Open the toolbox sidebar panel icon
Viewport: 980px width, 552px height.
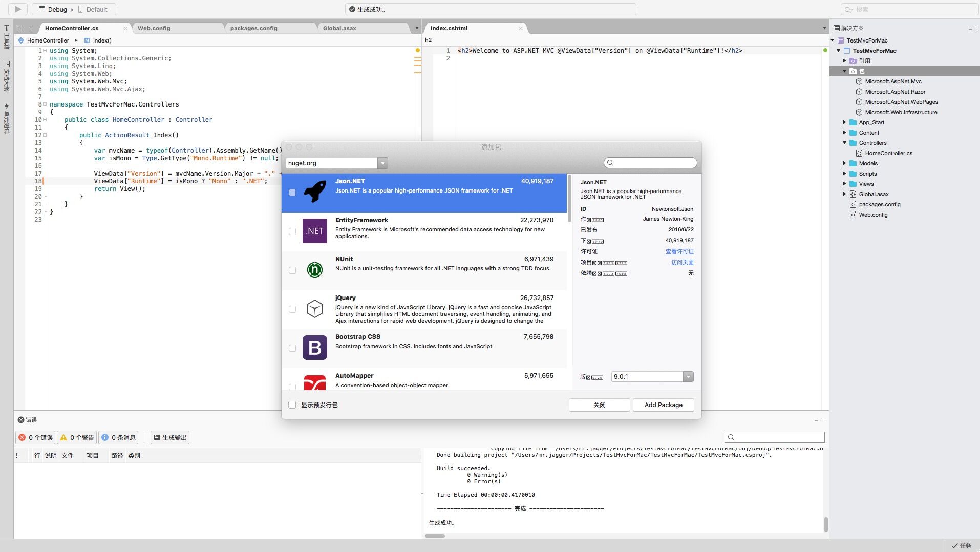click(x=7, y=36)
